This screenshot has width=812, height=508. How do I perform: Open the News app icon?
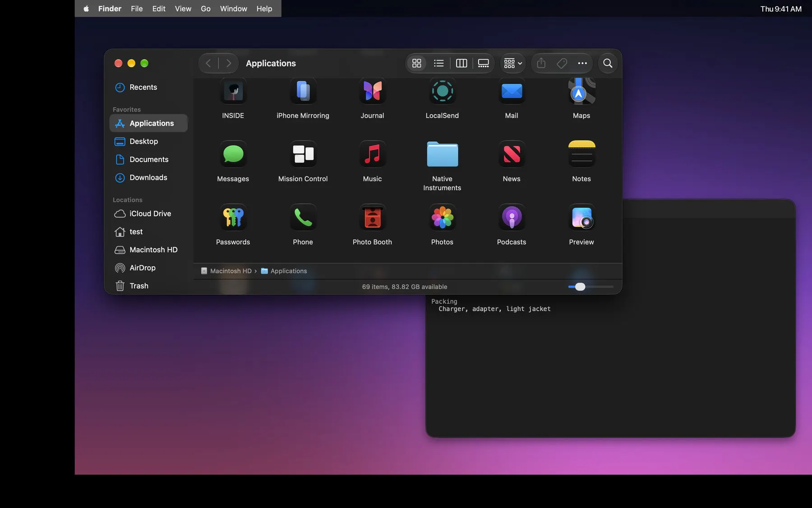coord(512,154)
